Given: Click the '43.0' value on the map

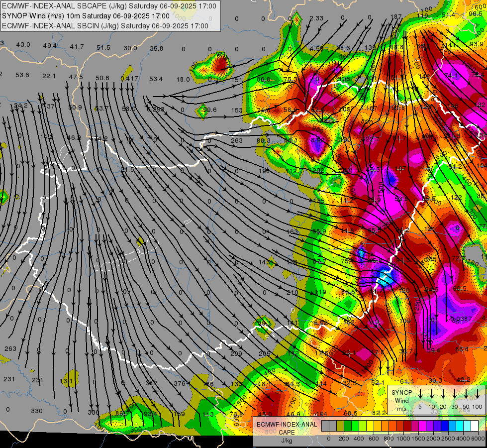Looking at the screenshot, I should point(23,44).
